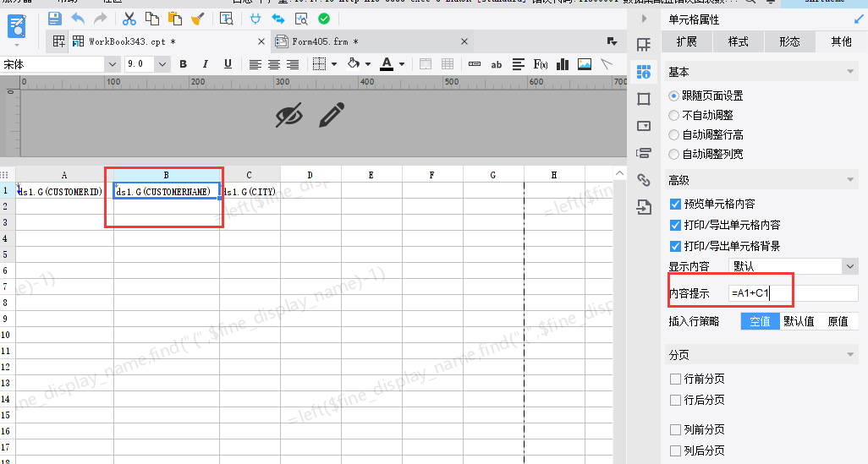Viewport: 868px width, 464px height.
Task: Enable 行后分页 checkbox
Action: pos(675,400)
